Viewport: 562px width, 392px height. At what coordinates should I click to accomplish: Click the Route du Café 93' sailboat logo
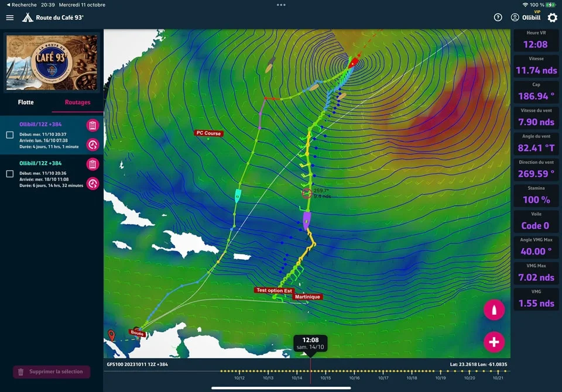tap(28, 18)
